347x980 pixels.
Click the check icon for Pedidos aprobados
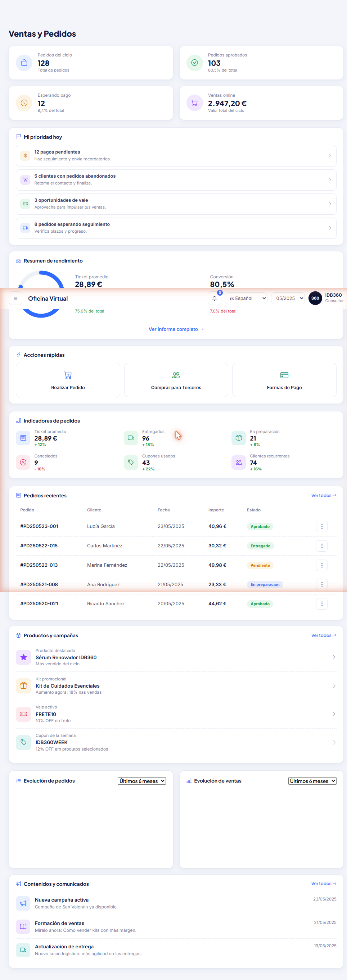click(x=195, y=63)
